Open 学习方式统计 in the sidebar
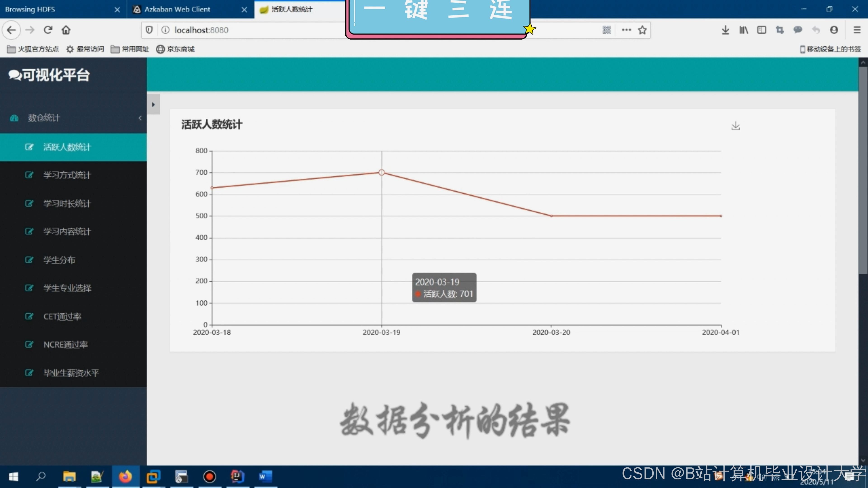This screenshot has height=488, width=868. coord(67,175)
